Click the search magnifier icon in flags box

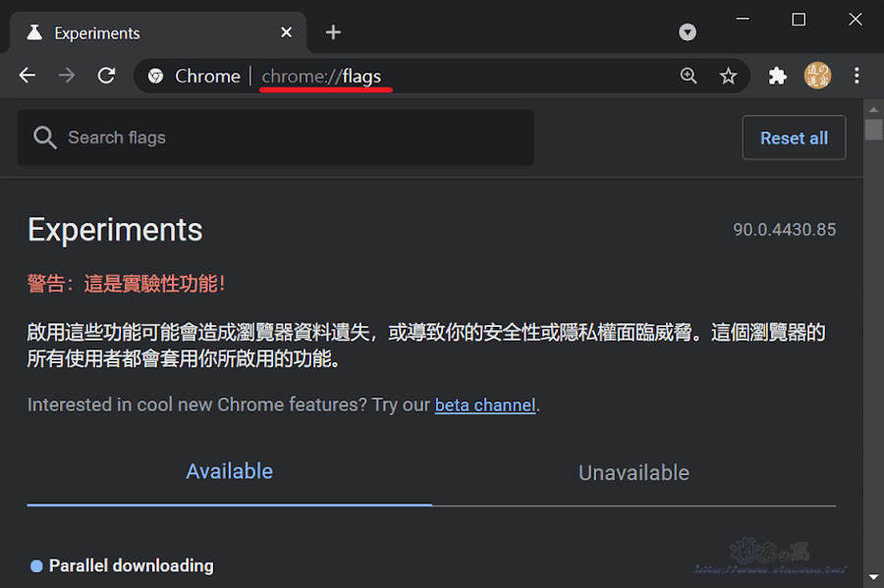pos(44,137)
